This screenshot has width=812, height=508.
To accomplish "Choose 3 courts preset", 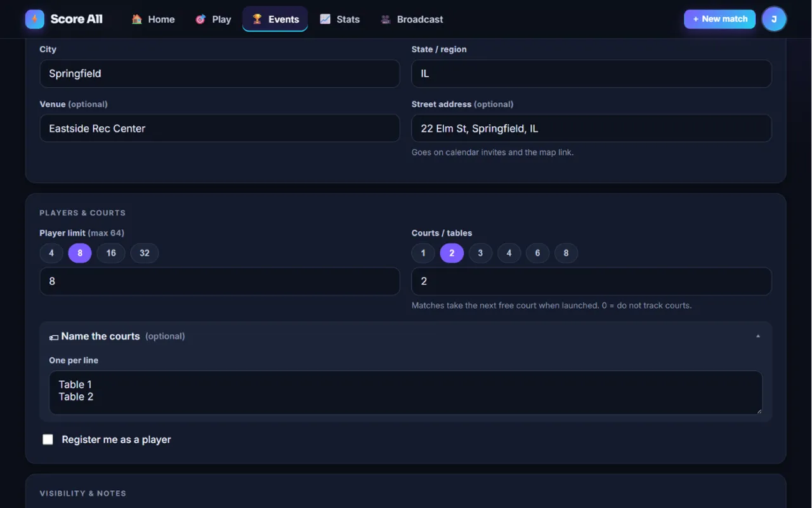I will 480,253.
